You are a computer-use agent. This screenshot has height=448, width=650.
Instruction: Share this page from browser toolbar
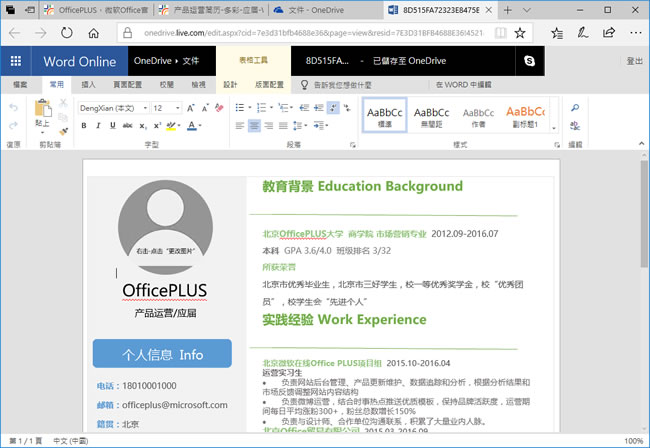pos(609,33)
